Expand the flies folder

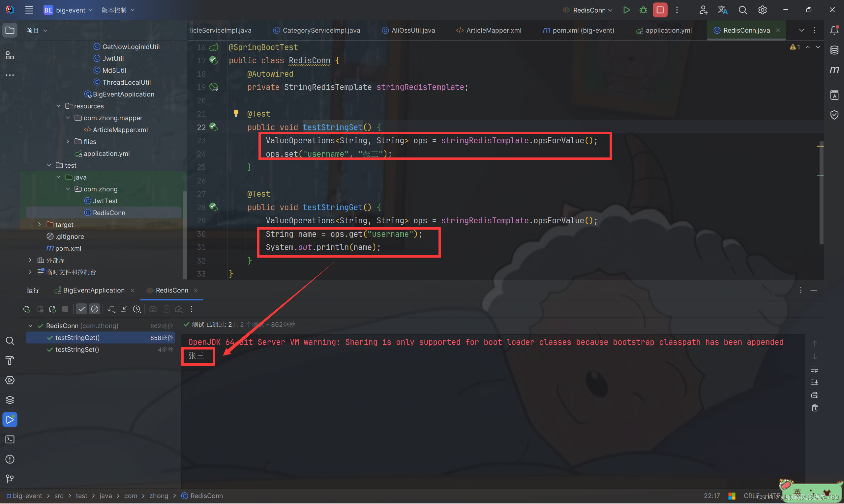[x=68, y=141]
